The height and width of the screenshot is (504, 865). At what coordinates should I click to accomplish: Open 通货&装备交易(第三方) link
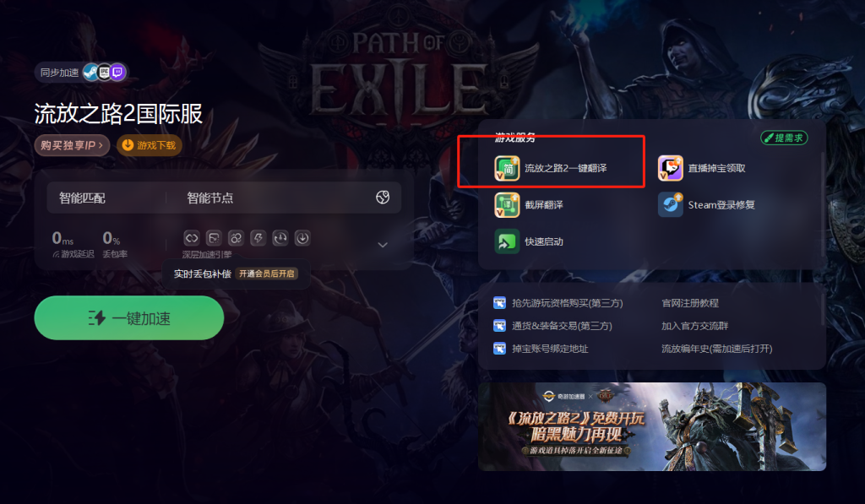tap(562, 326)
